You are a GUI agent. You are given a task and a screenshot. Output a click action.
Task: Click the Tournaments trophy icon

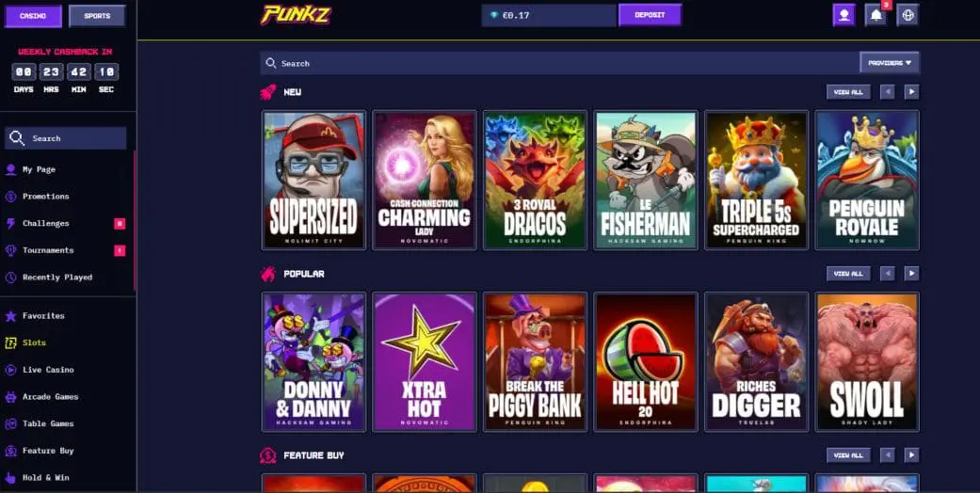coord(10,250)
